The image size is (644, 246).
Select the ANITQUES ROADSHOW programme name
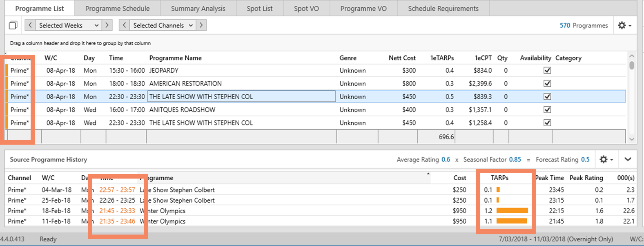coord(182,110)
